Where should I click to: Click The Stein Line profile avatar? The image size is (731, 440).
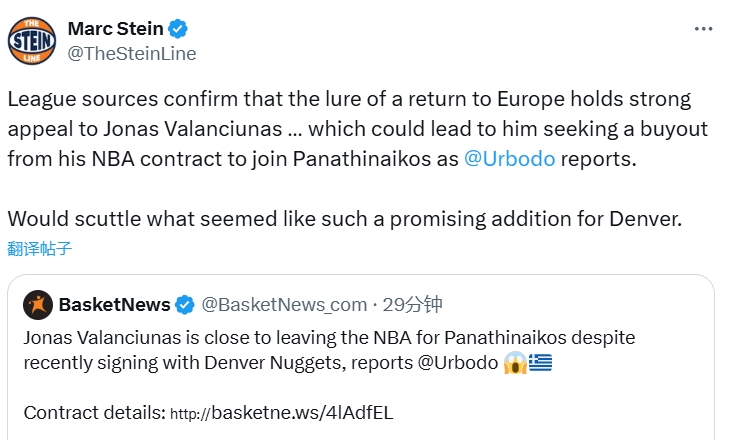pyautogui.click(x=32, y=40)
